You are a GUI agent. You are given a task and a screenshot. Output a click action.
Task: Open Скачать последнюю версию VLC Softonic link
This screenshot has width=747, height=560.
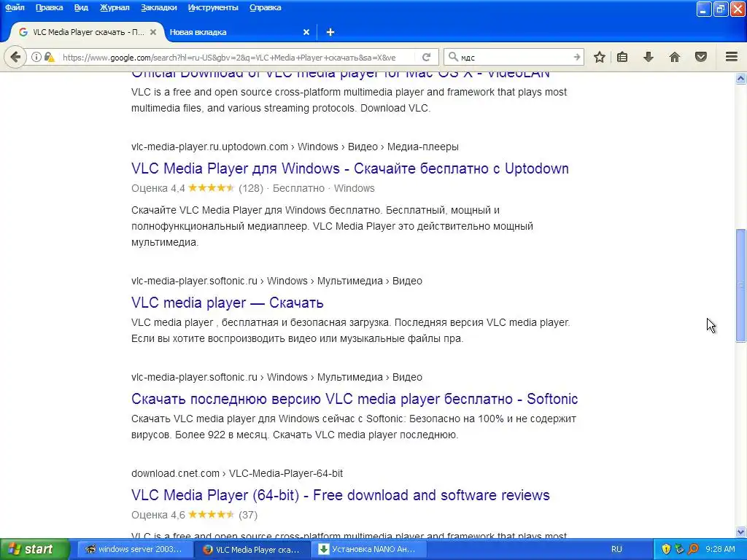355,399
